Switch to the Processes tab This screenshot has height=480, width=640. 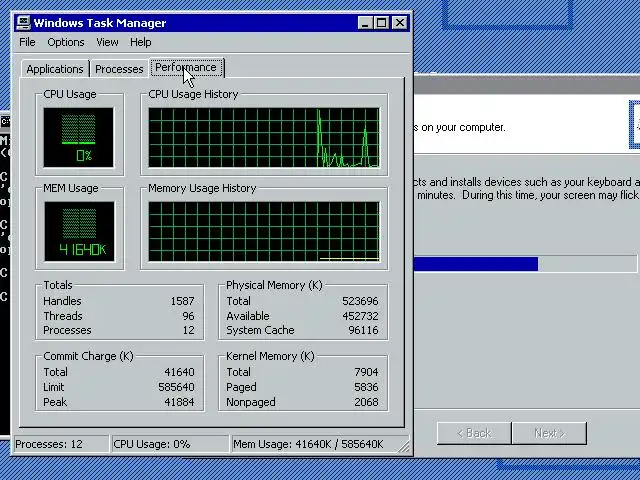click(119, 69)
